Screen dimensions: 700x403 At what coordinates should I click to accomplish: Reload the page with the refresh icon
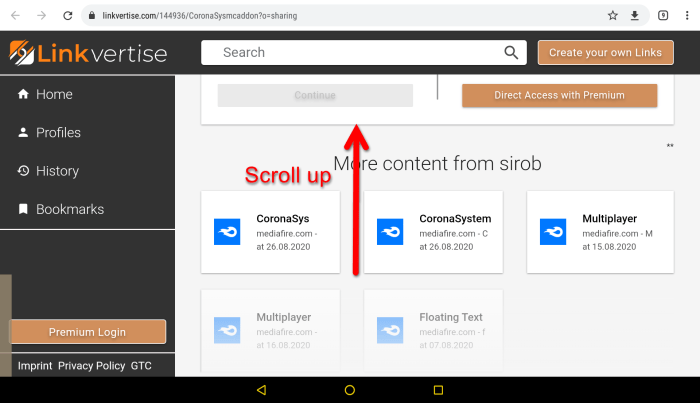click(67, 16)
